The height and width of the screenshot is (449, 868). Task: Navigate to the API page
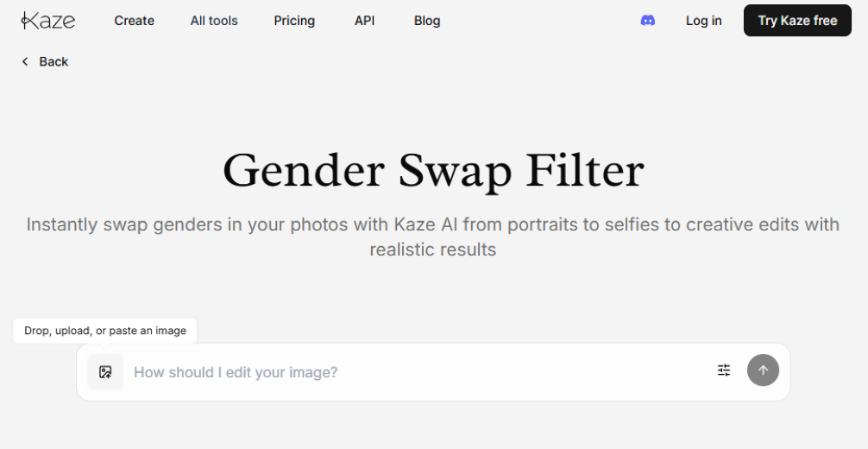tap(364, 21)
